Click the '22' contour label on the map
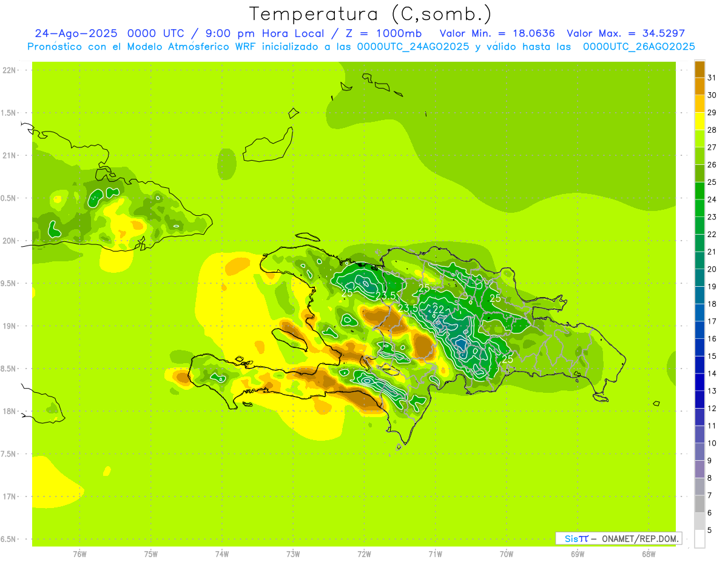The width and height of the screenshot is (728, 562). [437, 310]
